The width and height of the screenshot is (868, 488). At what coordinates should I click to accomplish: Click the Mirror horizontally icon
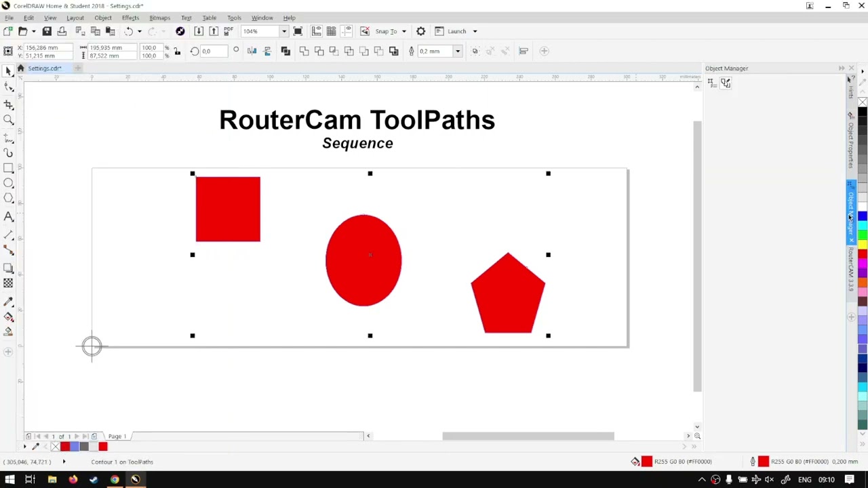coord(252,51)
